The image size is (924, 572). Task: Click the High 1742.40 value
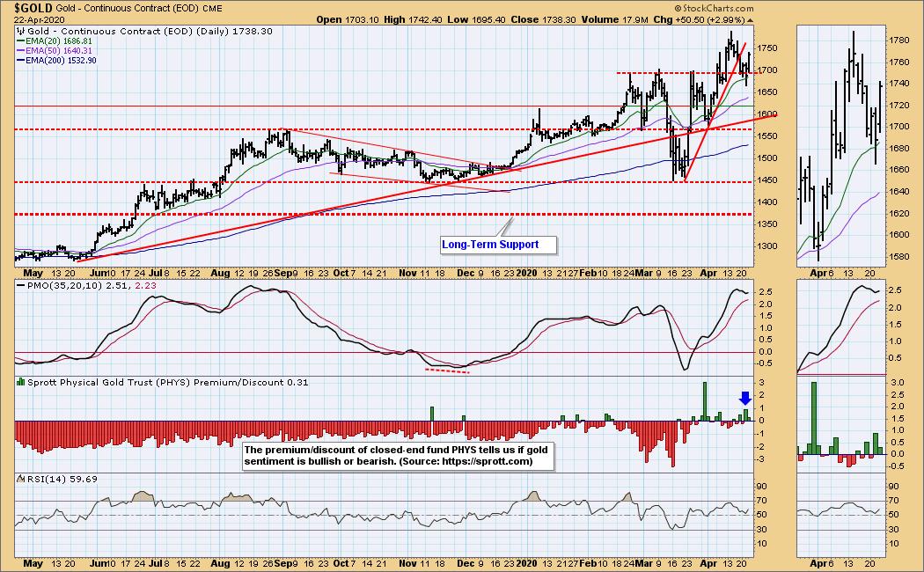[x=413, y=19]
